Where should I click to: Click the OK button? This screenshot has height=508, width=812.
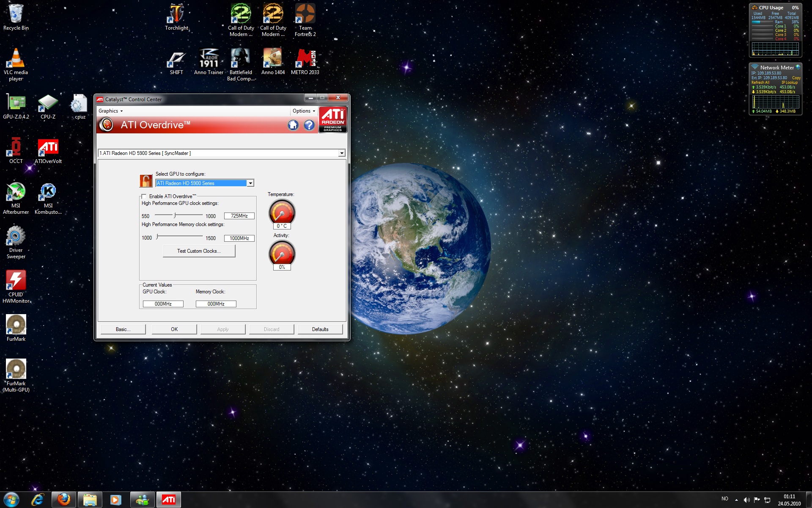click(174, 329)
